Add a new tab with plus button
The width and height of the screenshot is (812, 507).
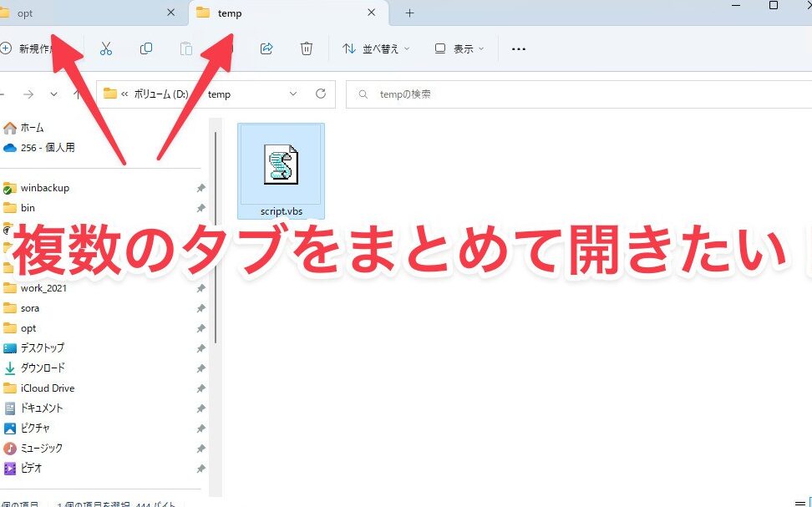tap(409, 13)
